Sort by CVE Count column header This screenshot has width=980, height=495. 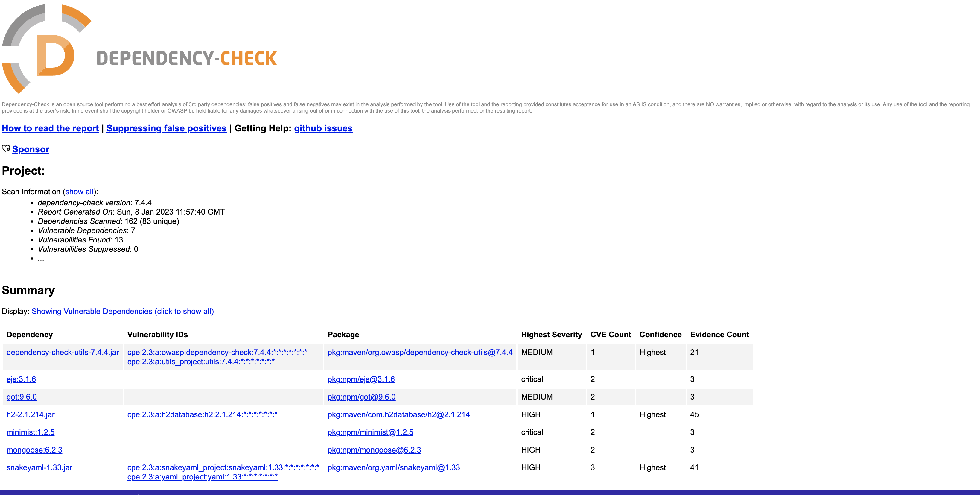(x=610, y=334)
